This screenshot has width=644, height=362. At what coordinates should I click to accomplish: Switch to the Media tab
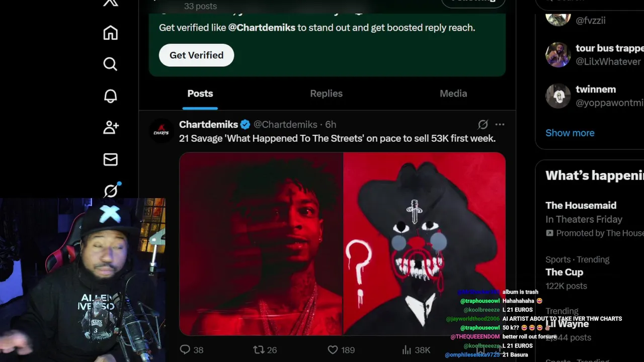click(x=453, y=94)
